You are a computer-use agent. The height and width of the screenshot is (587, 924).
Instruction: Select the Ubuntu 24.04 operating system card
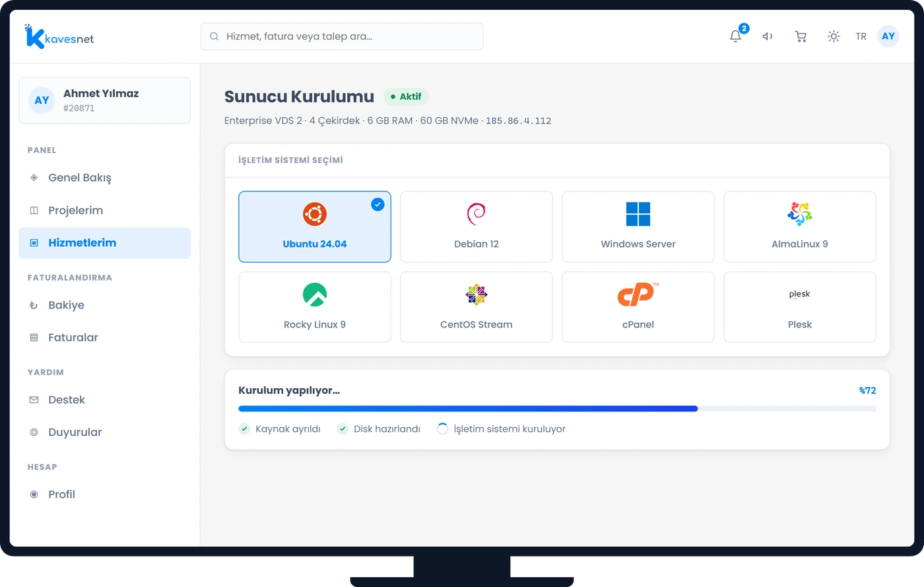tap(315, 226)
